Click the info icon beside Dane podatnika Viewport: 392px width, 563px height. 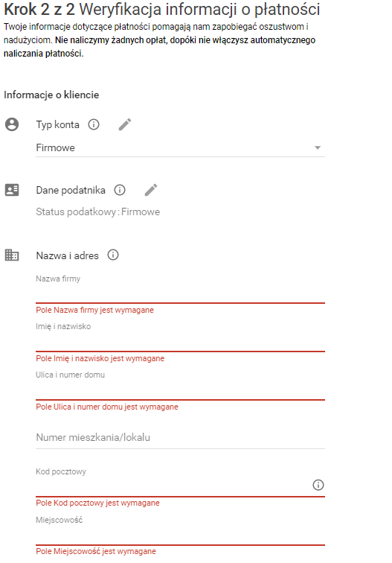click(120, 190)
